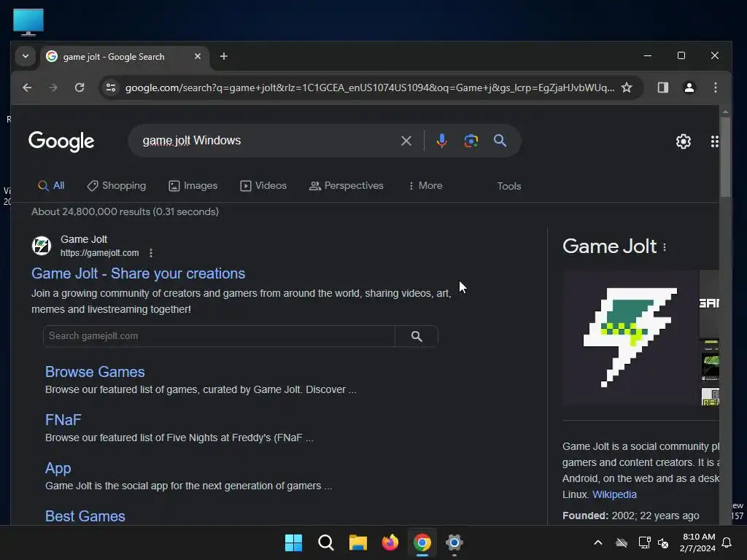Click the OneDrive cloud tray icon
Image resolution: width=747 pixels, height=560 pixels.
coord(622,542)
